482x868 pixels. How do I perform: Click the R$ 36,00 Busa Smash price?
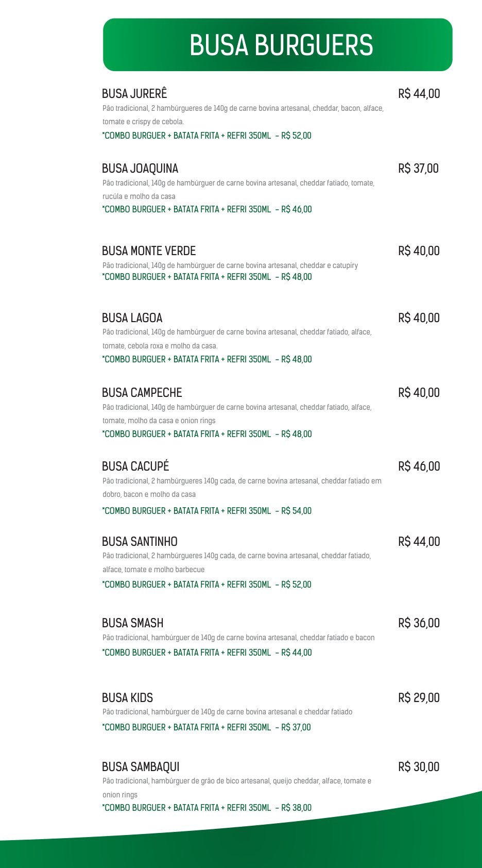point(419,623)
